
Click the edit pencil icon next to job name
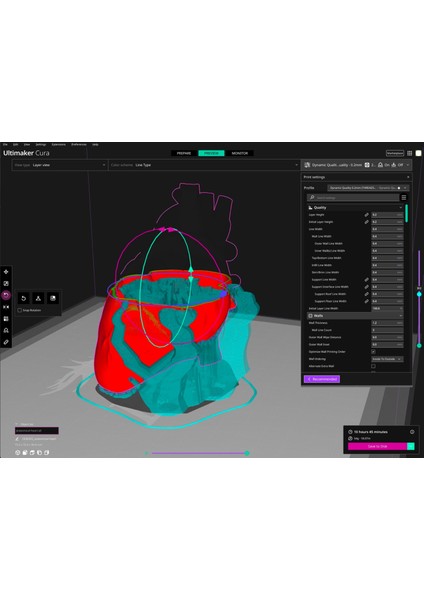click(17, 439)
